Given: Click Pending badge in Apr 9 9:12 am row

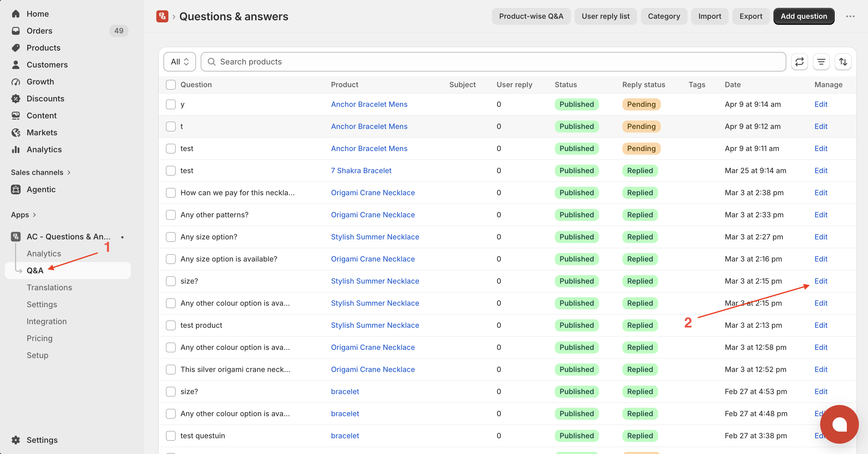Looking at the screenshot, I should [x=641, y=126].
